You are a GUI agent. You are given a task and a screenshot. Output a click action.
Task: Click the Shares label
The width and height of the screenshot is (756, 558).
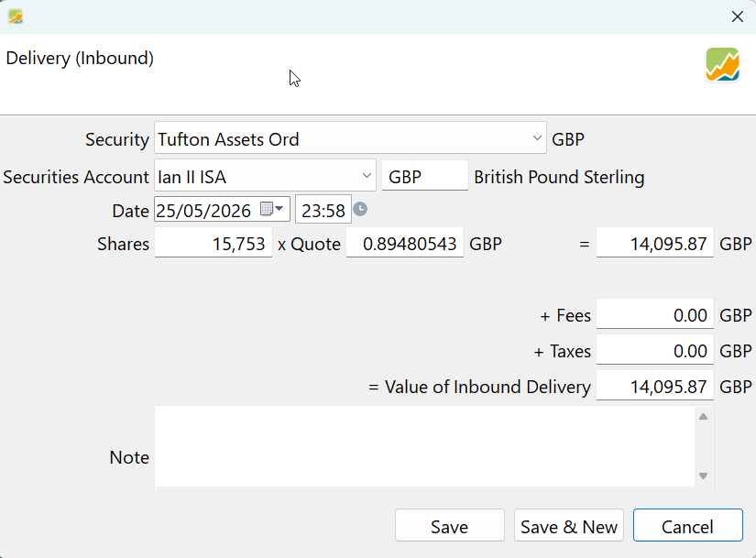pyautogui.click(x=124, y=244)
